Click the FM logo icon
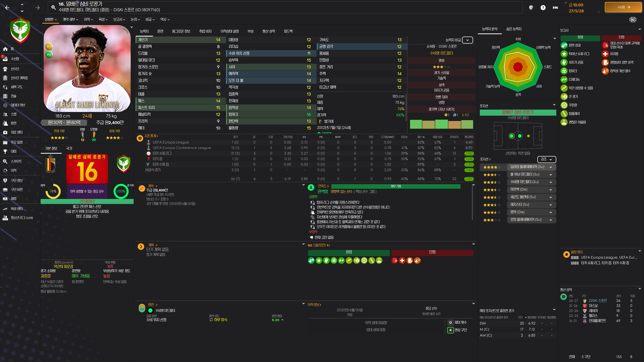This screenshot has width=644, height=362. [x=555, y=8]
